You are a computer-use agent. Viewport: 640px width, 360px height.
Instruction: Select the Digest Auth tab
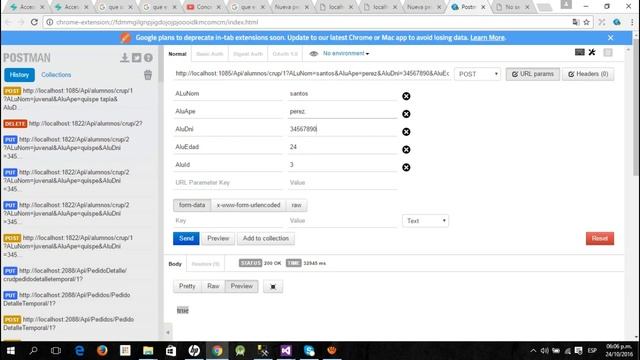(x=248, y=54)
